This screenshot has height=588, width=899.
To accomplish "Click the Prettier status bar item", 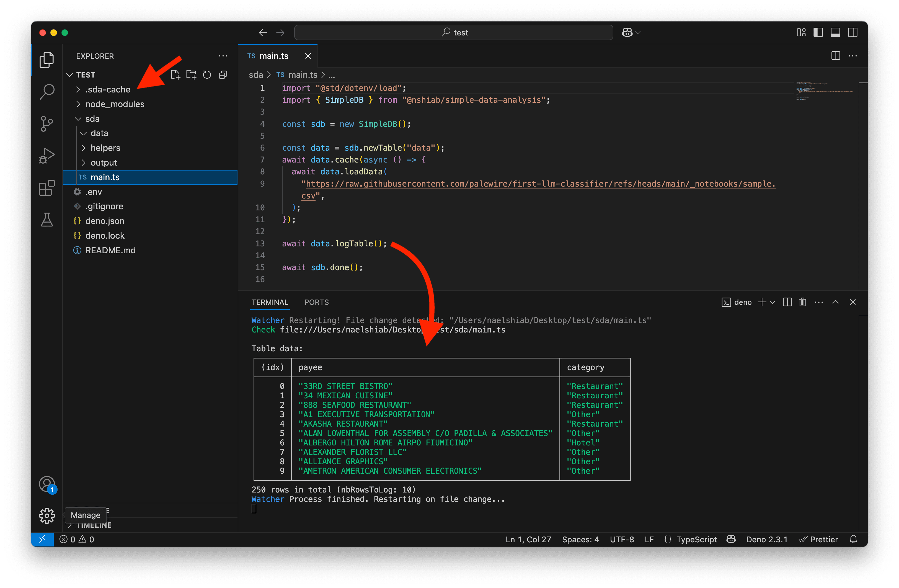I will point(818,539).
